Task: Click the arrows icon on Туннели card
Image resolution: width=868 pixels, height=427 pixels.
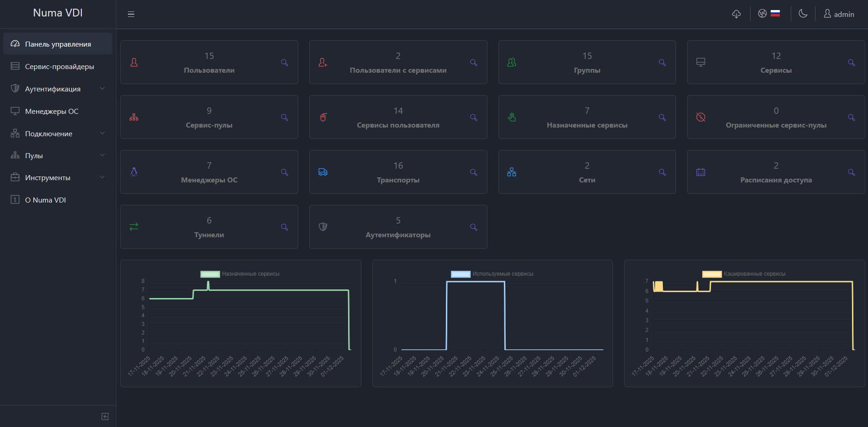Action: (134, 227)
